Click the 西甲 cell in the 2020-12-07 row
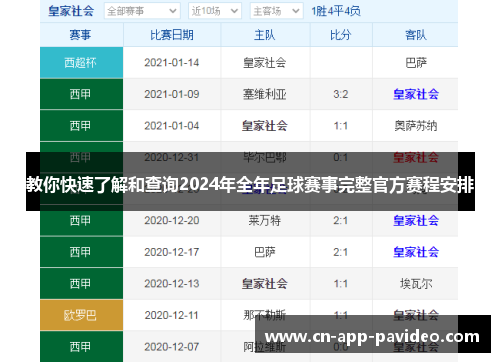The width and height of the screenshot is (500, 362). (x=81, y=347)
